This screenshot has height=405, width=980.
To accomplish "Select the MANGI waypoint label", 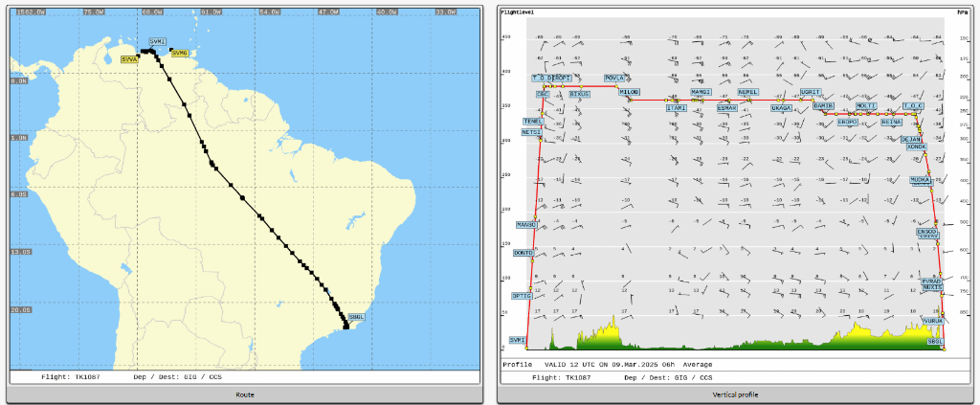I will (x=701, y=92).
